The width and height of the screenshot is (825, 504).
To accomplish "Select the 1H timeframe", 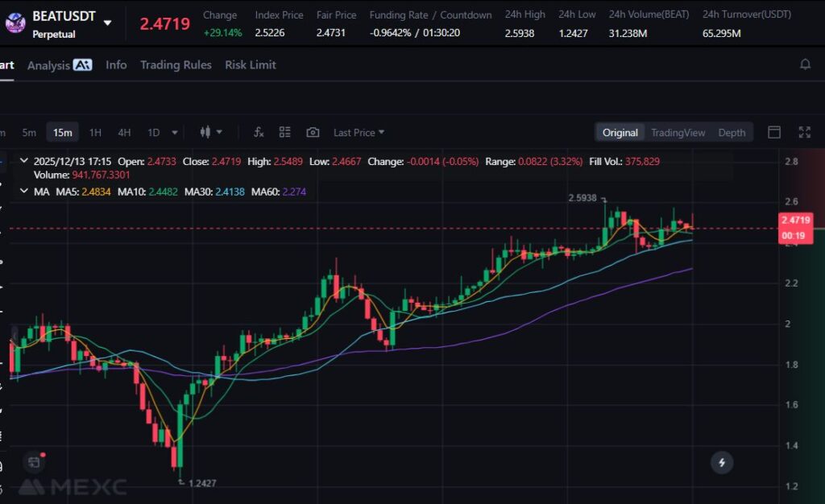I will tap(95, 133).
